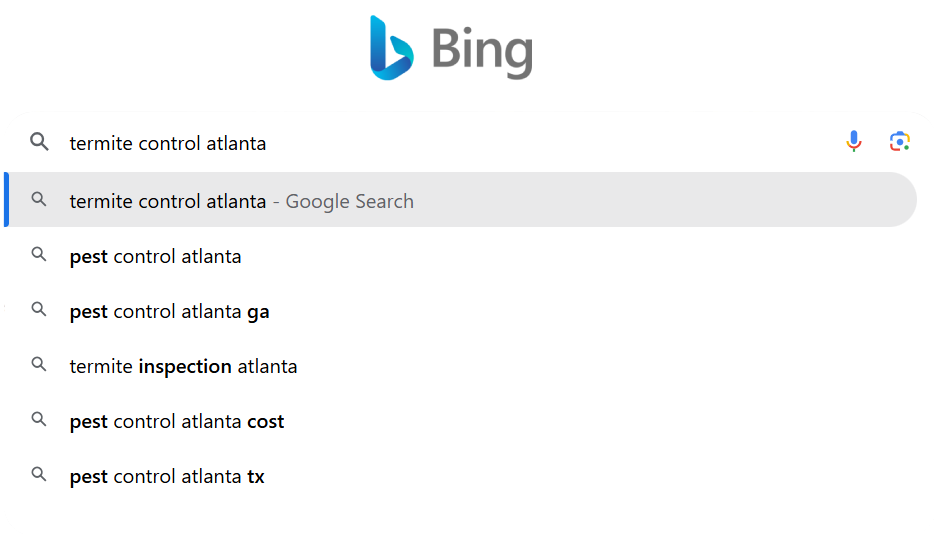
Task: Pick the 'pest control atlanta tx' suggestion
Action: pos(167,476)
